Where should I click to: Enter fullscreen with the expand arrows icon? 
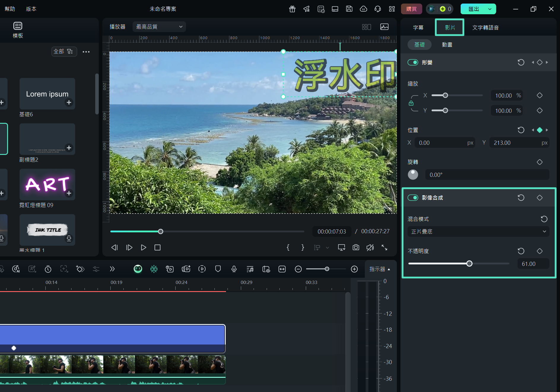(384, 247)
